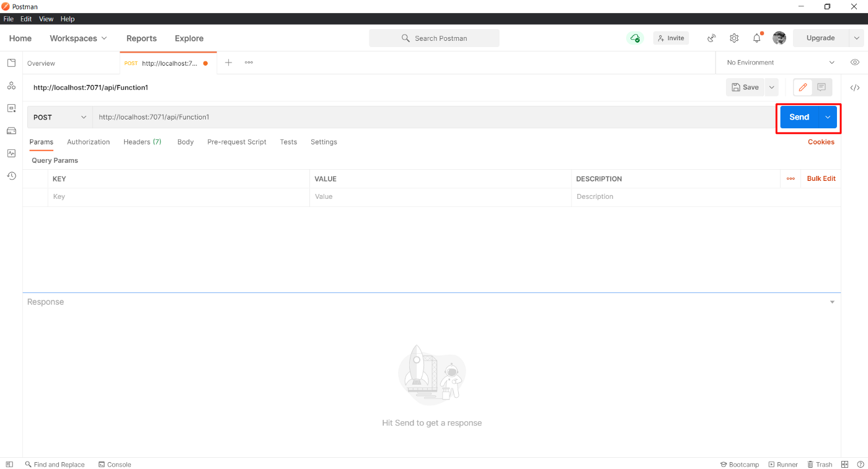Show the code snippet panel icon

(x=854, y=88)
